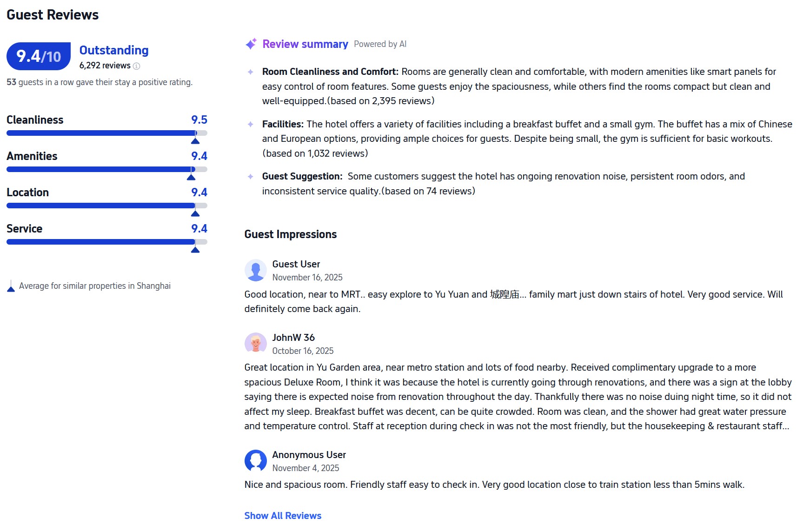Click the Guest Suggestion bullet sparkle icon
The image size is (797, 532).
(x=251, y=177)
